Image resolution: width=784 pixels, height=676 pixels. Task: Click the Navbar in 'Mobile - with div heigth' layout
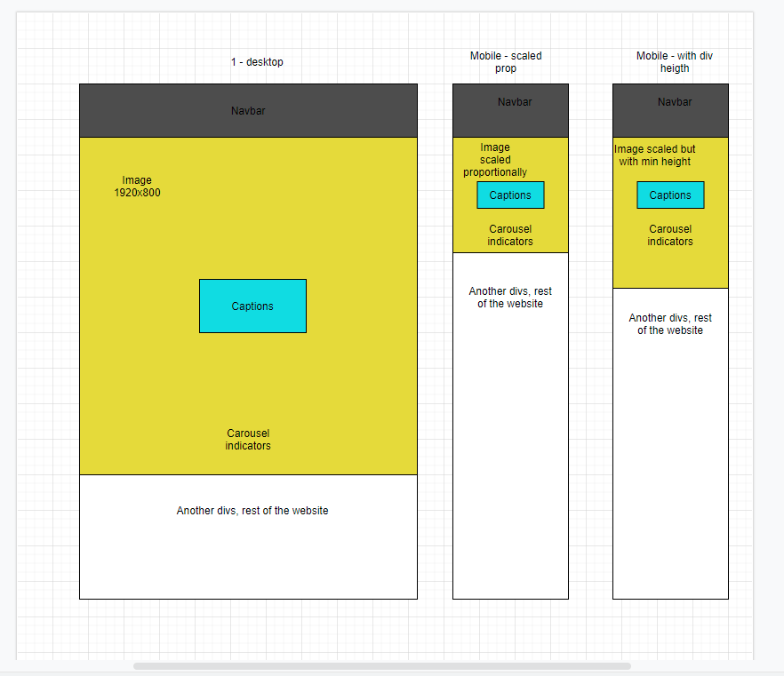coord(670,110)
